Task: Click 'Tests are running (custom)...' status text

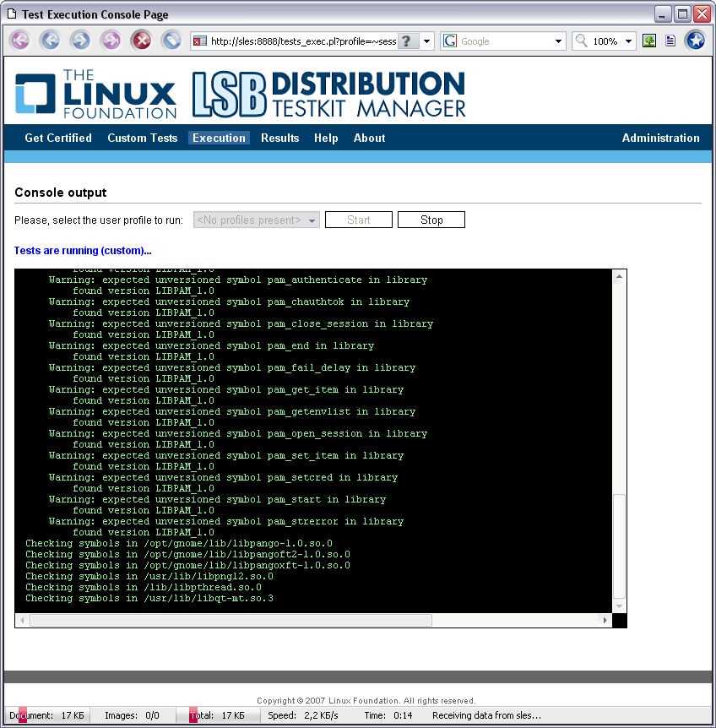Action: click(83, 251)
